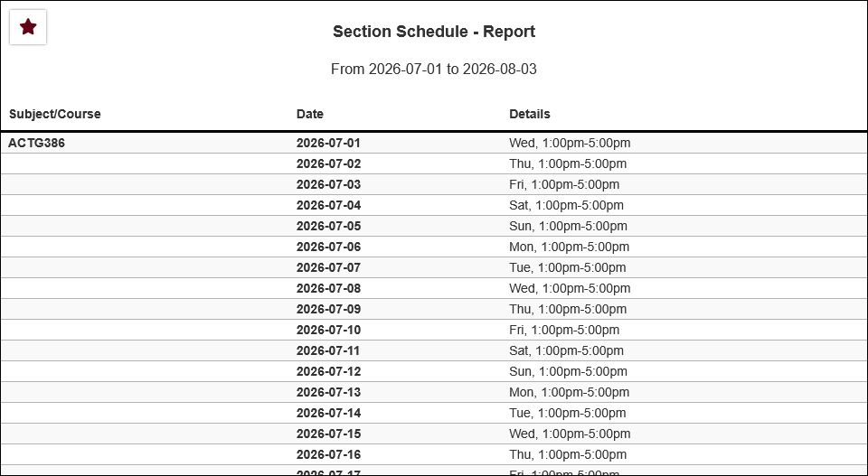Click Wed, 1:00pm-5:00pm for 2026-07-15
This screenshot has height=476, width=868.
pos(571,434)
